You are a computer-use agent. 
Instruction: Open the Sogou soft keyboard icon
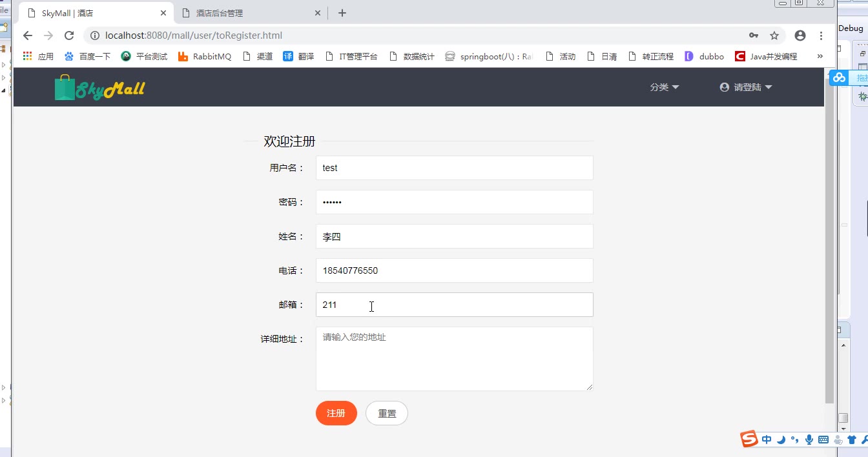click(823, 440)
